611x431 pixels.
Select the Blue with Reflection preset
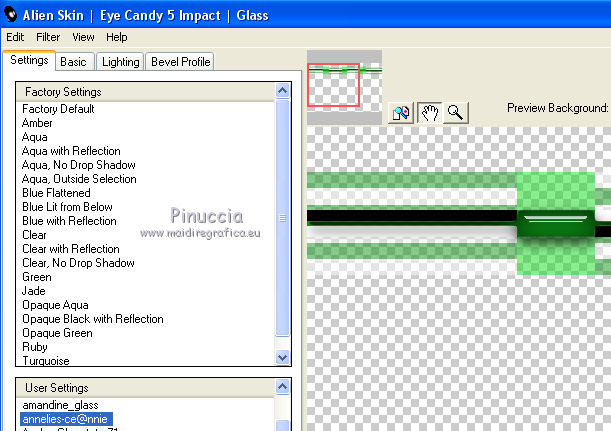69,221
